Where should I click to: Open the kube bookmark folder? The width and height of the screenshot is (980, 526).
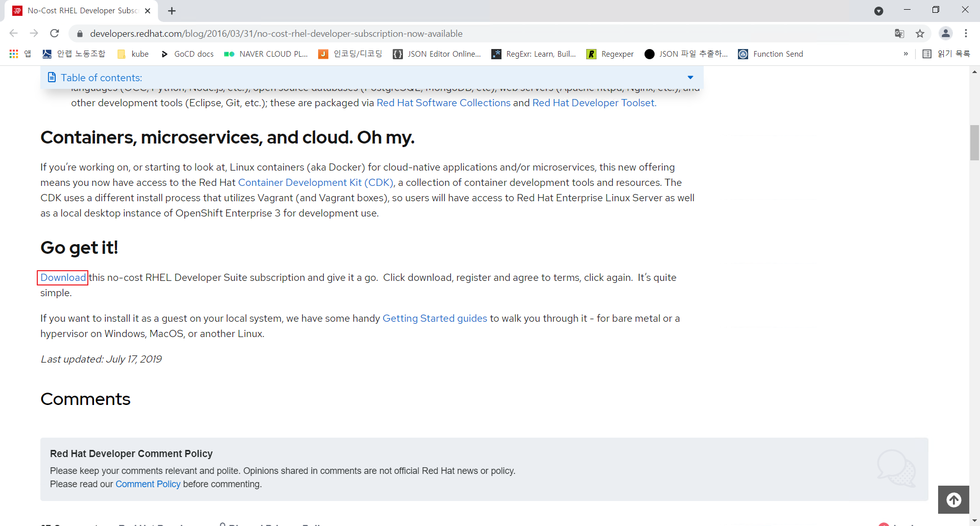coord(133,54)
